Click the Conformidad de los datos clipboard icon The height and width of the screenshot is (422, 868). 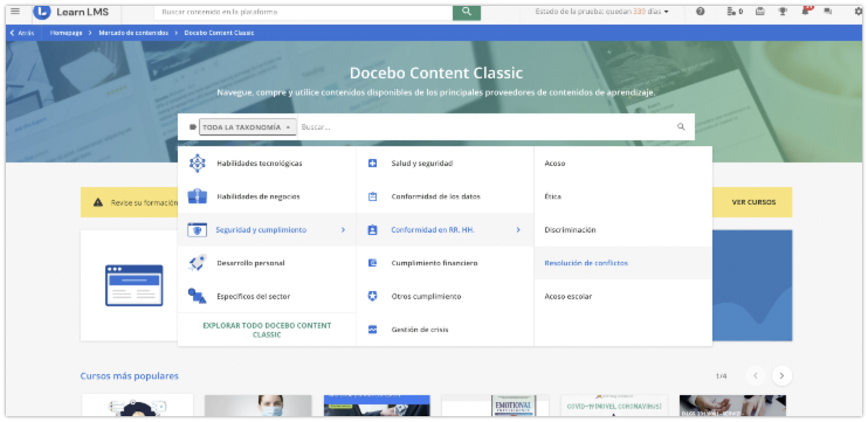[x=373, y=197]
